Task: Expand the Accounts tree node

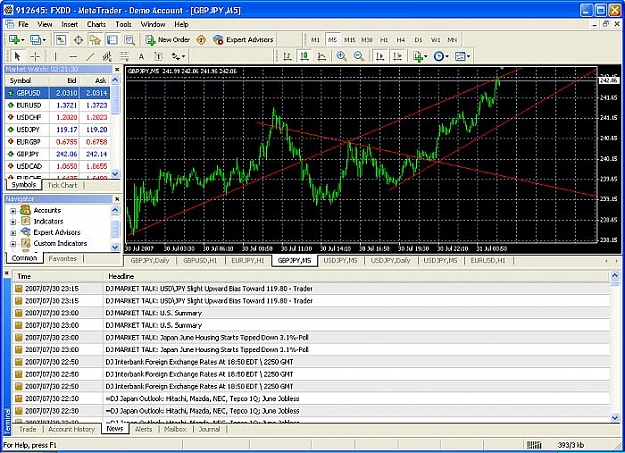Action: (13, 211)
